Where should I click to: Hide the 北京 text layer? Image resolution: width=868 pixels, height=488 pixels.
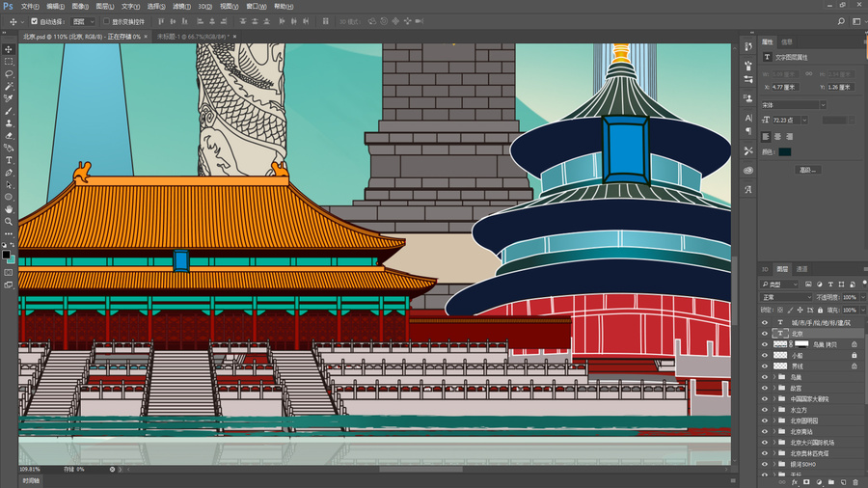point(765,334)
